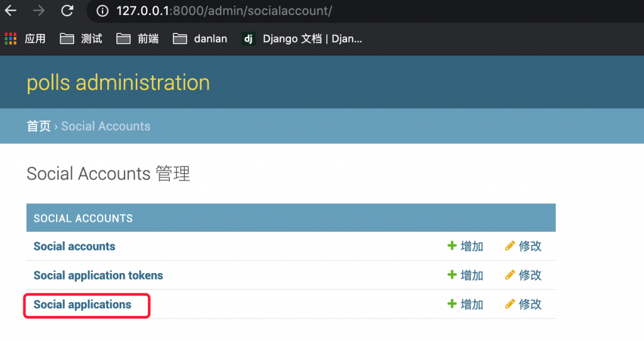Click the green plus icon for Social applications
This screenshot has height=341, width=644.
coord(452,304)
